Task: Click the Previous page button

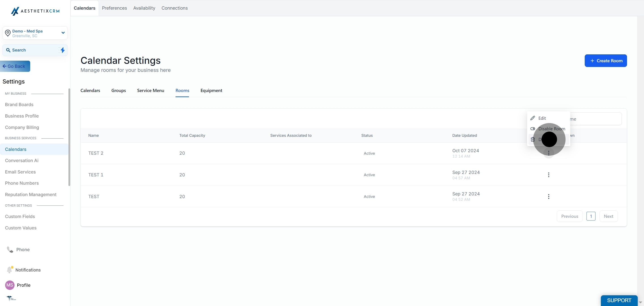Action: [x=570, y=216]
